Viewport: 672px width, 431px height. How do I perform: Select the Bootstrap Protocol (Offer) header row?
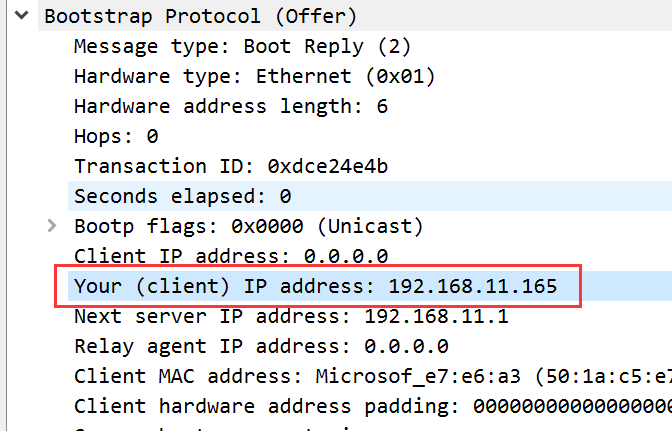[x=200, y=16]
